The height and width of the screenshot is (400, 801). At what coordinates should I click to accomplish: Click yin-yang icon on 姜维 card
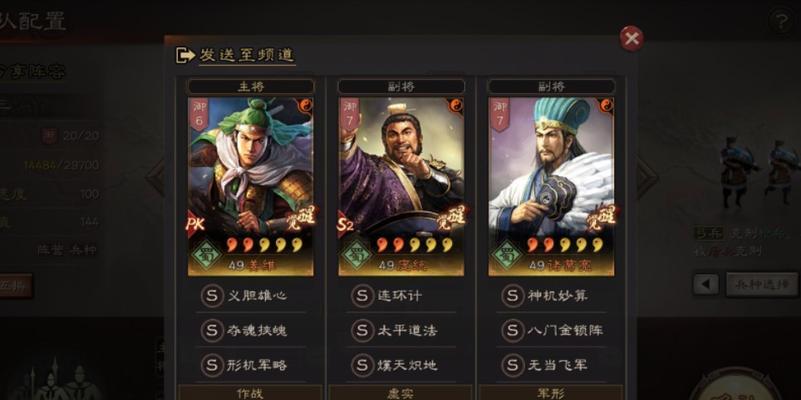pos(305,106)
